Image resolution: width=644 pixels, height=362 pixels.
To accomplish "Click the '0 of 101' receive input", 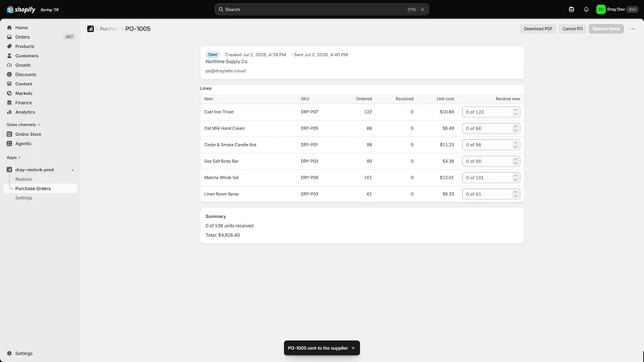I will point(491,178).
